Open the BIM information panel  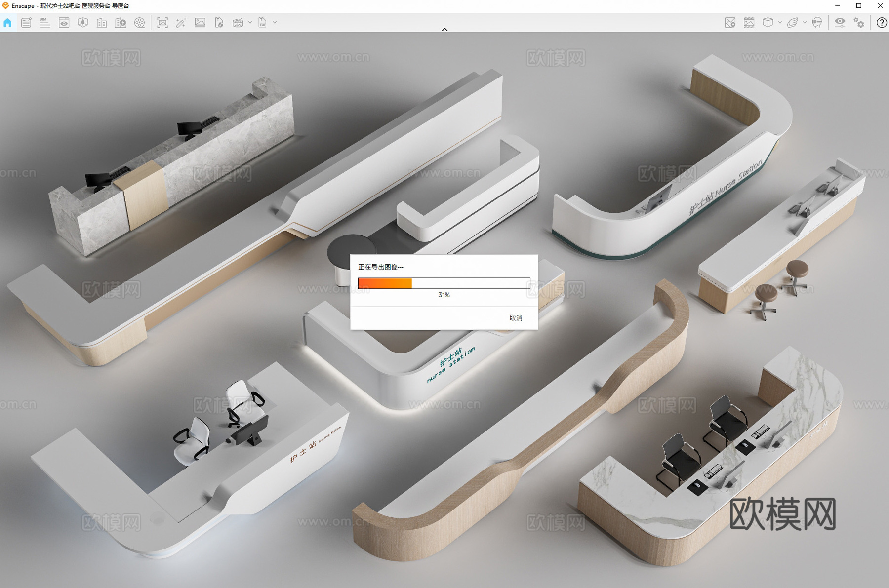(45, 23)
